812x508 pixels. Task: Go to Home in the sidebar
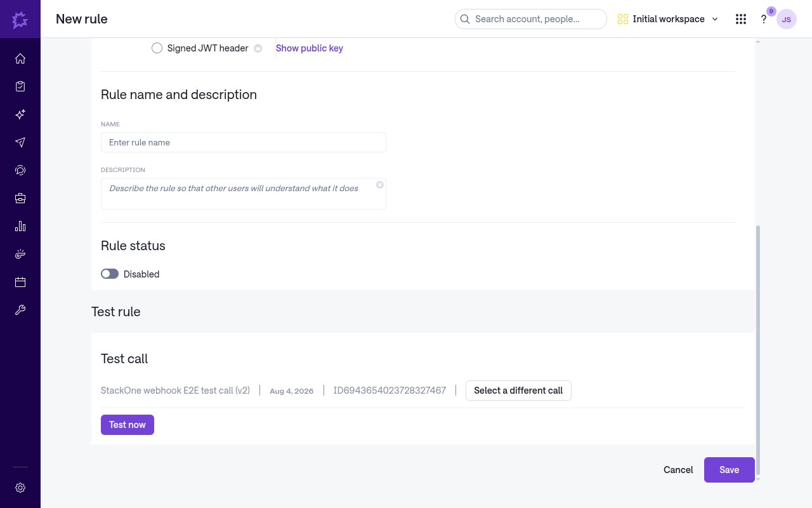click(x=20, y=58)
